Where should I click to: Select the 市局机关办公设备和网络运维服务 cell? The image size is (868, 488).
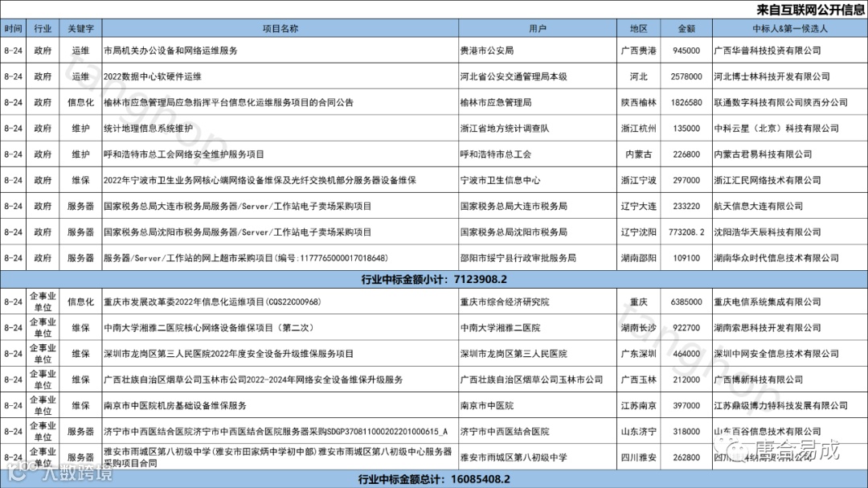pos(280,51)
